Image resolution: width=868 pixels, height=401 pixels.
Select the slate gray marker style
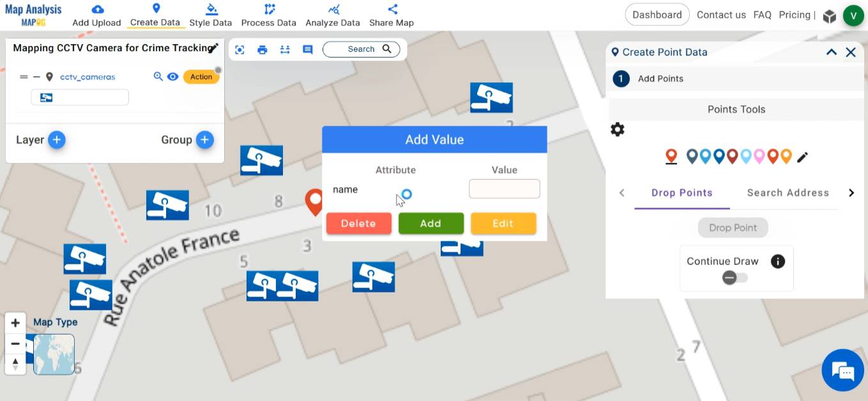[692, 156]
